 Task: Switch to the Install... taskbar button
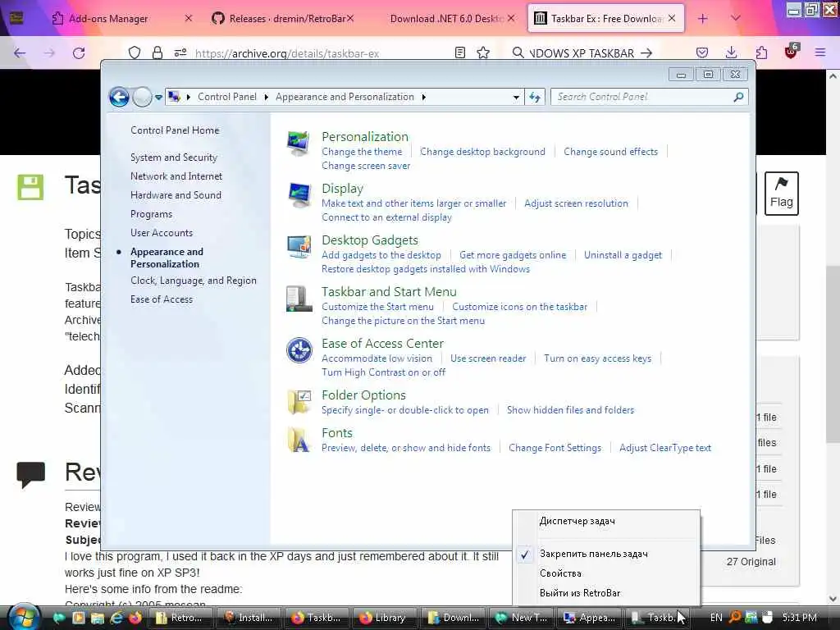click(x=249, y=618)
